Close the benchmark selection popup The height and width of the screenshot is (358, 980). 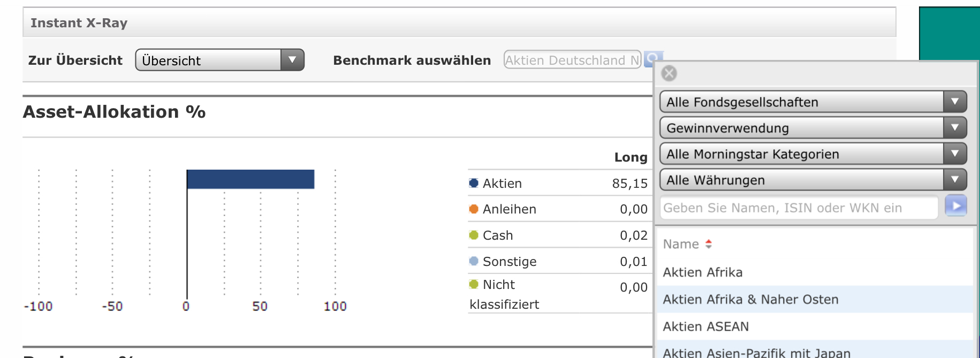click(669, 73)
